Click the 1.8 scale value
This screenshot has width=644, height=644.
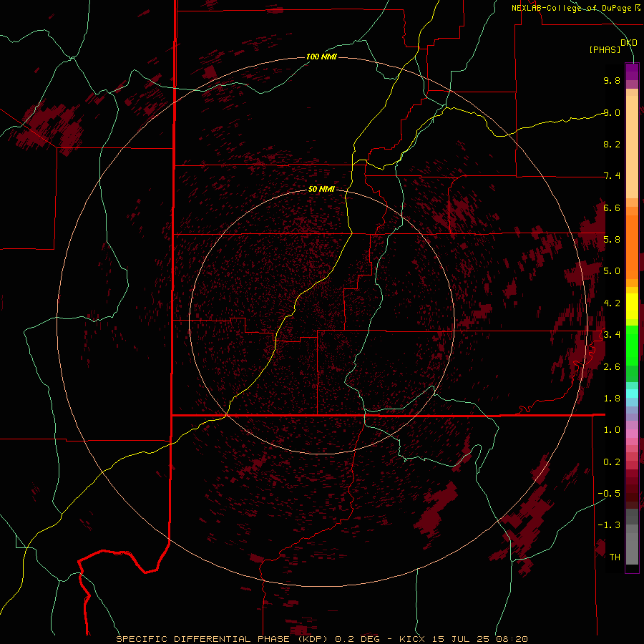[612, 399]
